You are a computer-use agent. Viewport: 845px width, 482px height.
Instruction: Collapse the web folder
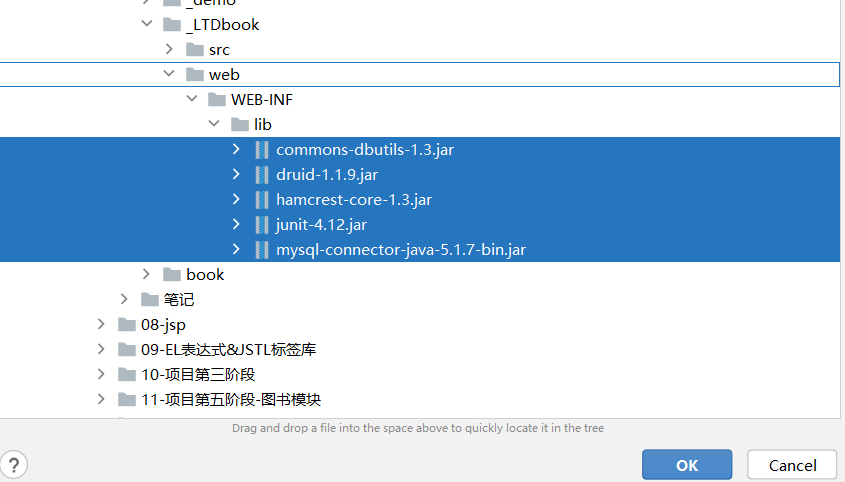point(169,73)
